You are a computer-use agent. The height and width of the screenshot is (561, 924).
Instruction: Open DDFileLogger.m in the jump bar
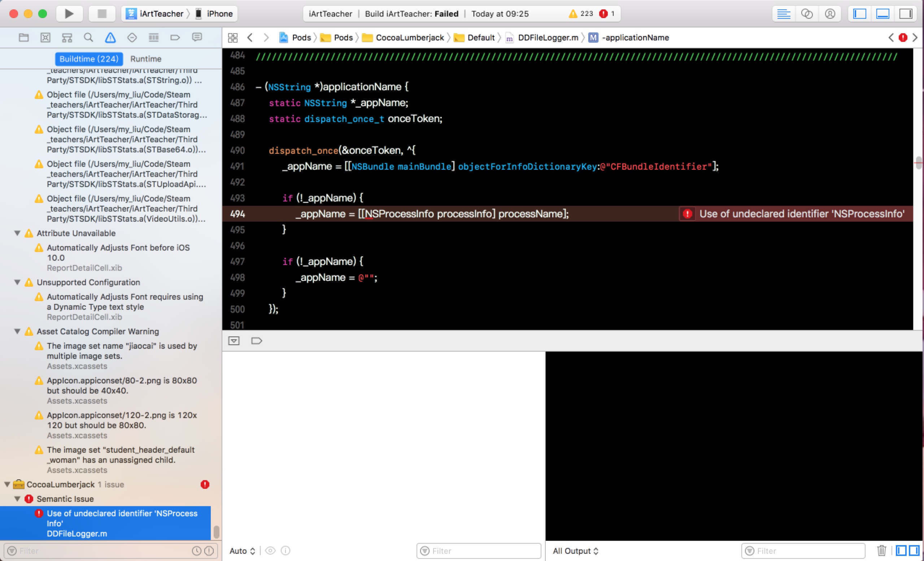pyautogui.click(x=547, y=38)
